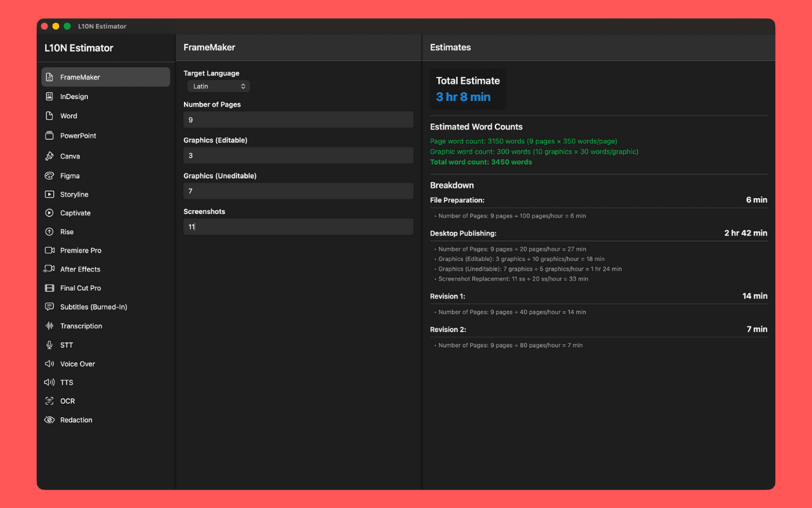The image size is (812, 508).
Task: Click inside the Screenshots input field
Action: pos(298,226)
